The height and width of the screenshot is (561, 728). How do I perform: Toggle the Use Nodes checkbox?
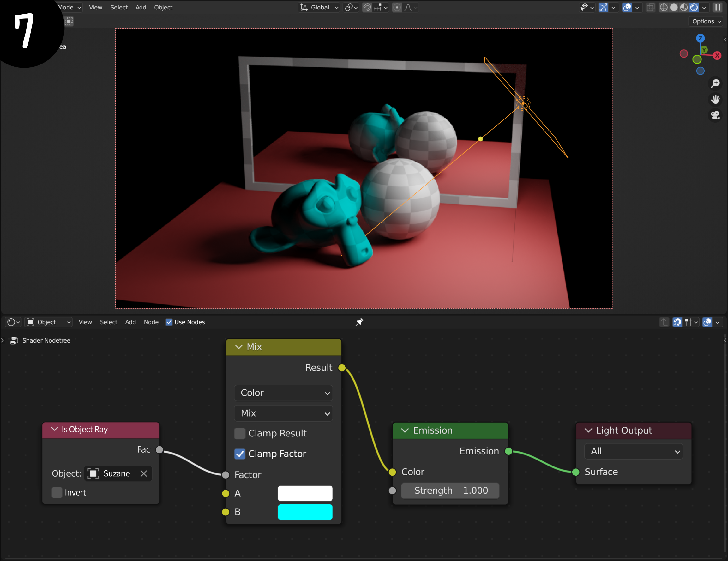(x=169, y=322)
